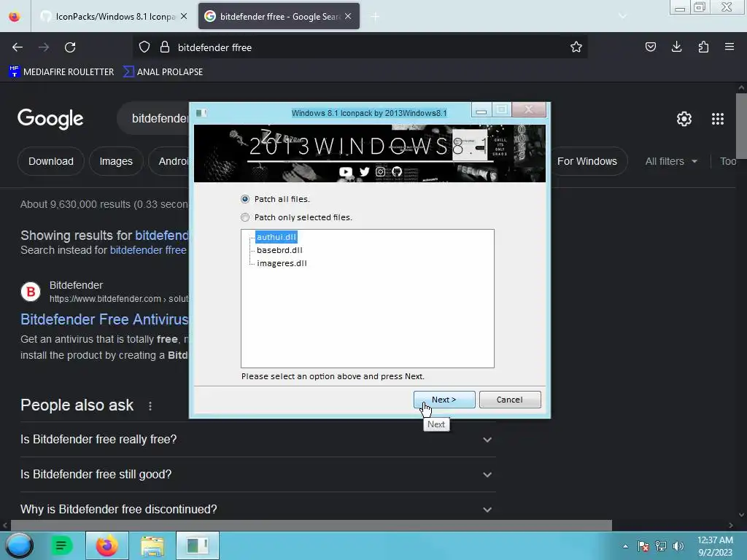Image resolution: width=747 pixels, height=560 pixels.
Task: Select authui.dll in the file list
Action: coord(276,237)
